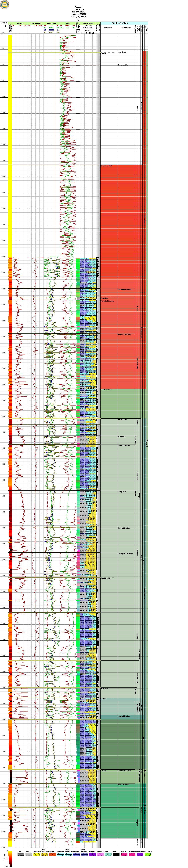
Task: Click the Depth Log header
Action: click(4, 24)
